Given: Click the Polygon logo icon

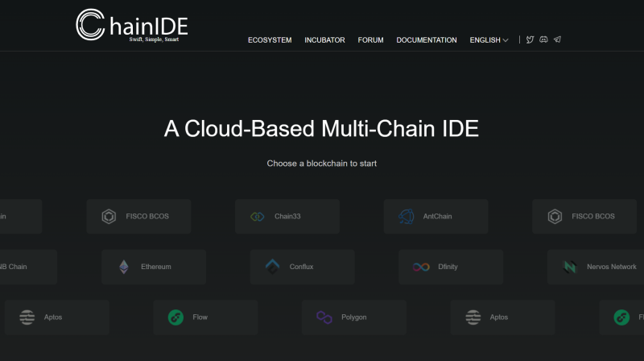Looking at the screenshot, I should pyautogui.click(x=324, y=317).
